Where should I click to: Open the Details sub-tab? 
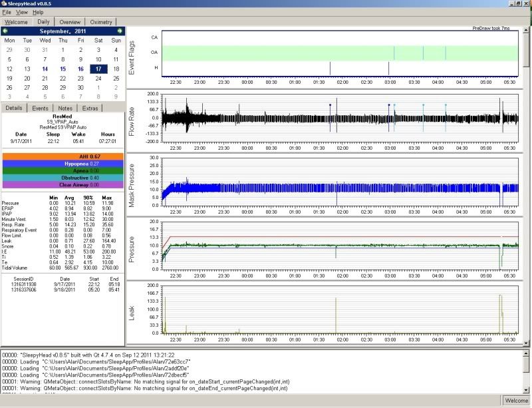[x=14, y=108]
